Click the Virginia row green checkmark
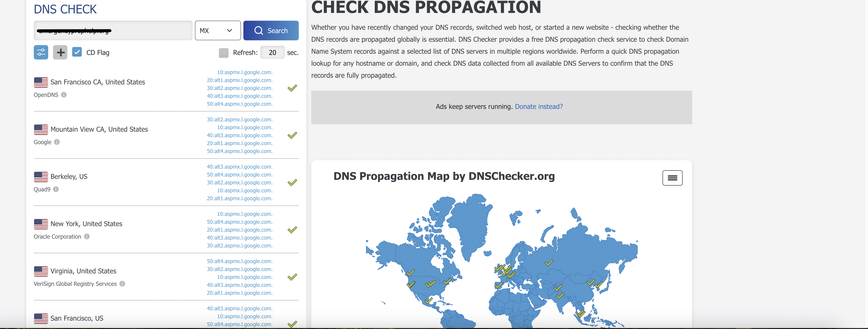This screenshot has height=329, width=868. 292,277
